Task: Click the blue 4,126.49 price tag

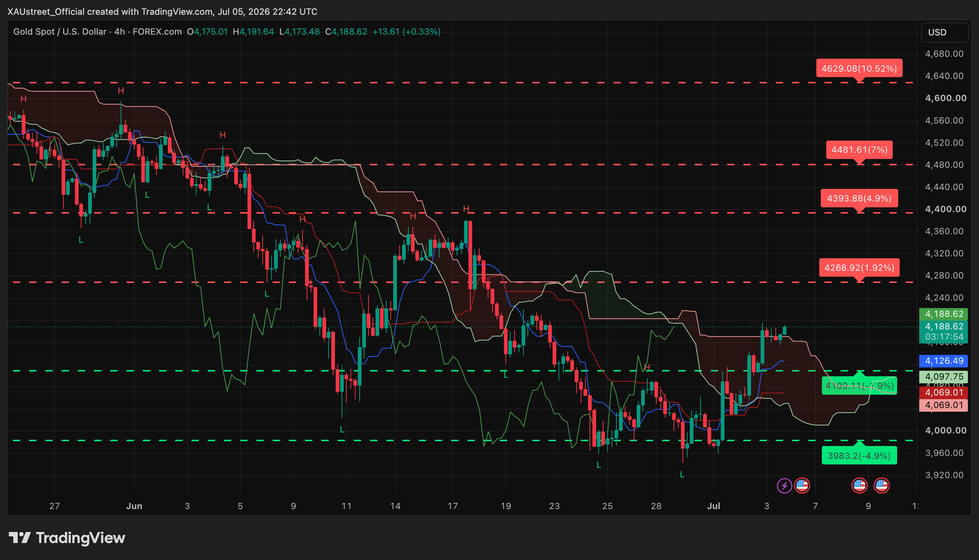Action: coord(943,361)
